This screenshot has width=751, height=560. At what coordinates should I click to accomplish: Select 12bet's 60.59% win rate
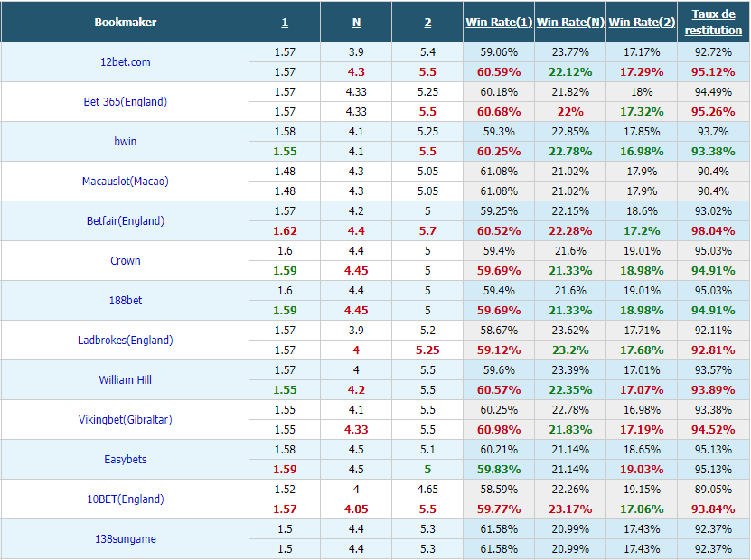pyautogui.click(x=499, y=71)
